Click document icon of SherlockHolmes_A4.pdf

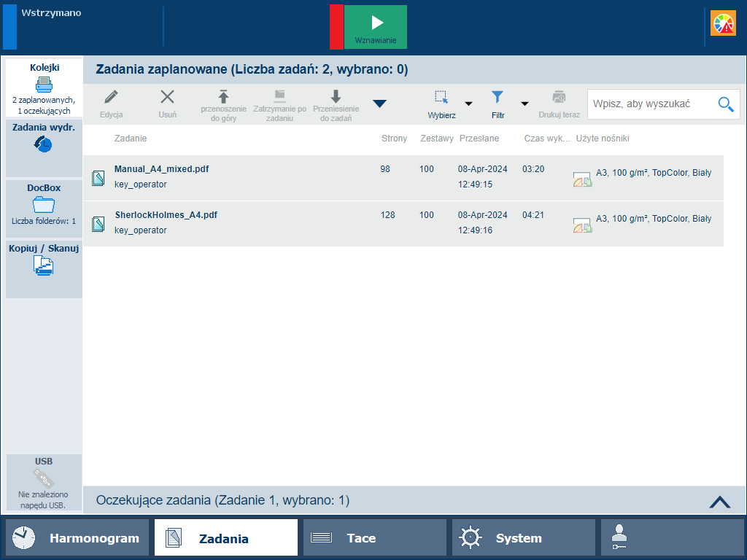(98, 224)
